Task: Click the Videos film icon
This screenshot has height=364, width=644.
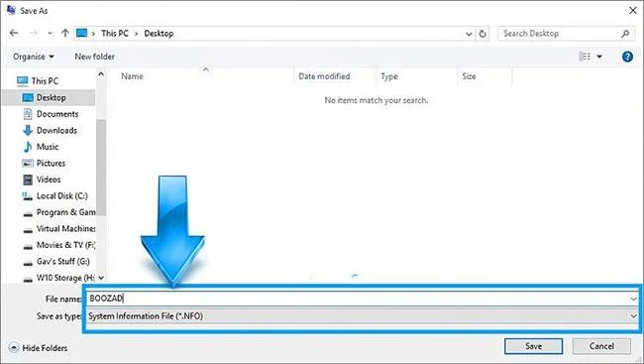Action: click(28, 180)
